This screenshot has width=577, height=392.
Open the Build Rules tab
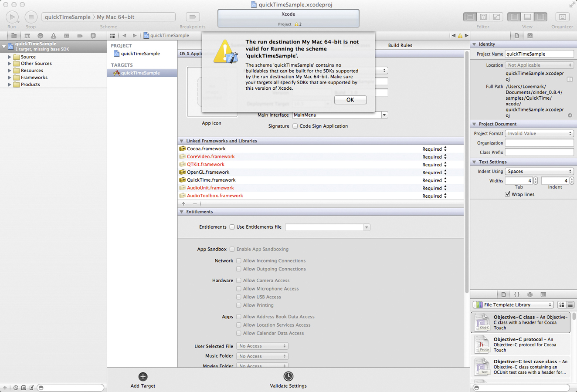tap(400, 45)
